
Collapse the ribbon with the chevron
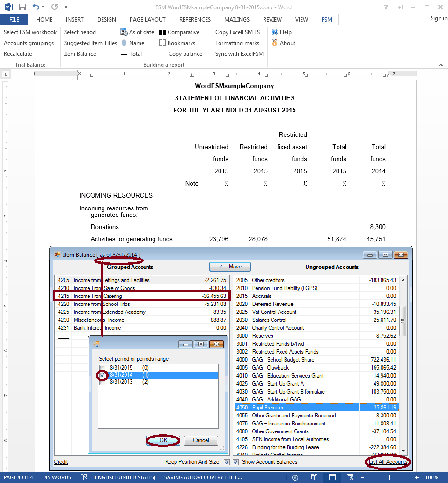[441, 65]
